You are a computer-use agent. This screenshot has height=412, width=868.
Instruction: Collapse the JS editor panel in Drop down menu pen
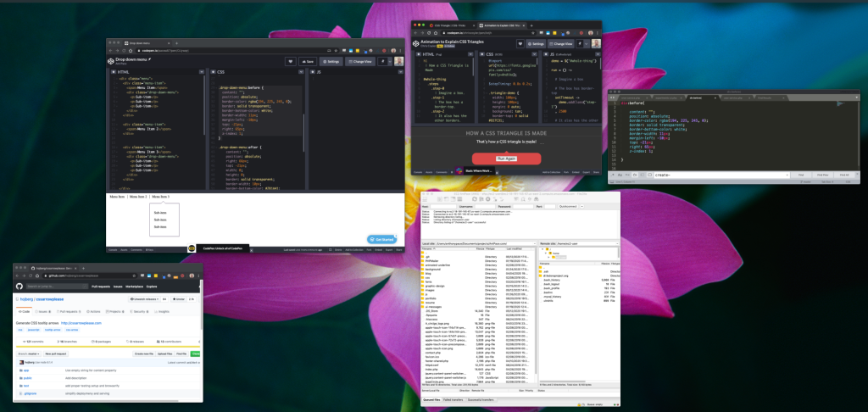coord(398,73)
